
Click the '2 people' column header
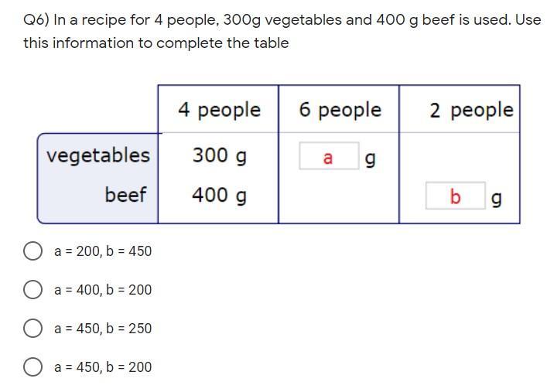pyautogui.click(x=472, y=110)
